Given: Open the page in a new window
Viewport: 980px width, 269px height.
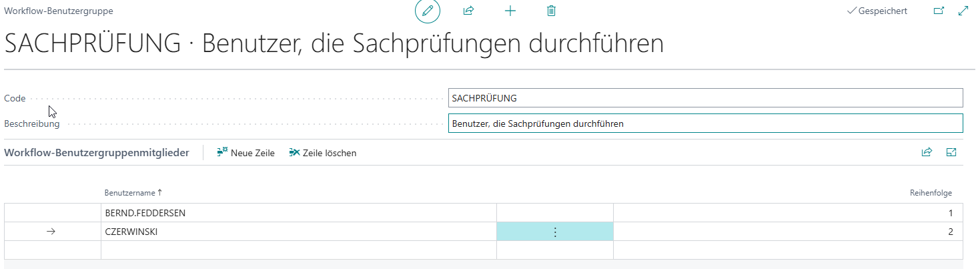Looking at the screenshot, I should tap(939, 11).
